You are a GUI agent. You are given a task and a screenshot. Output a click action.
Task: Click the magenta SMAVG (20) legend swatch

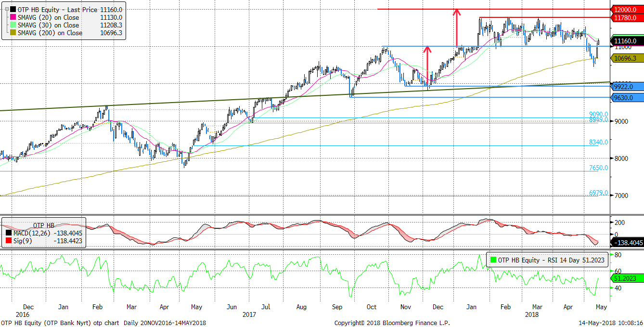[12, 17]
